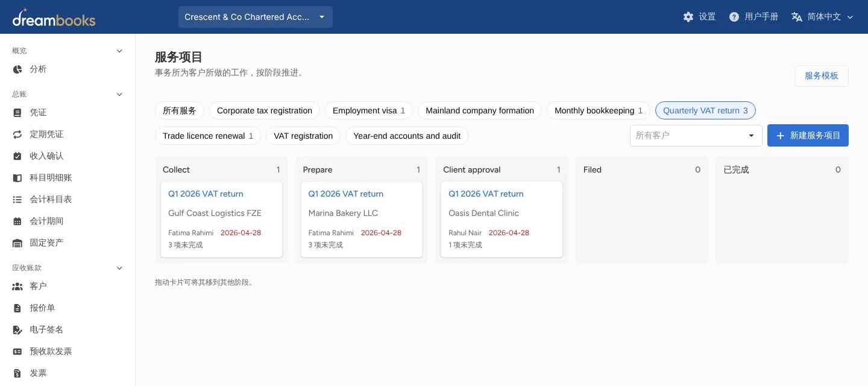Select the 所有服务 filter chip
Image resolution: width=868 pixels, height=386 pixels.
point(180,110)
